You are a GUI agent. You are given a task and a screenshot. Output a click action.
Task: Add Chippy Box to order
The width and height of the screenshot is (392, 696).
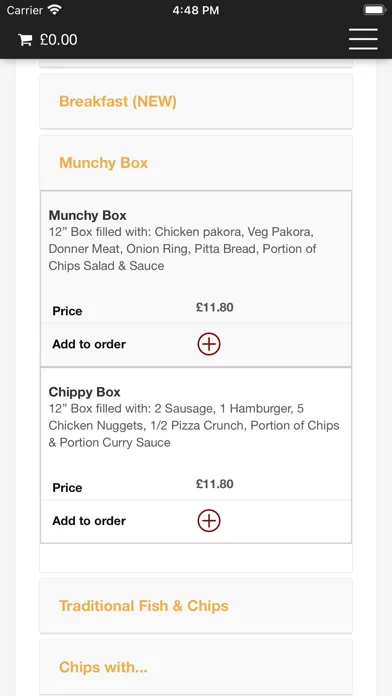click(209, 521)
